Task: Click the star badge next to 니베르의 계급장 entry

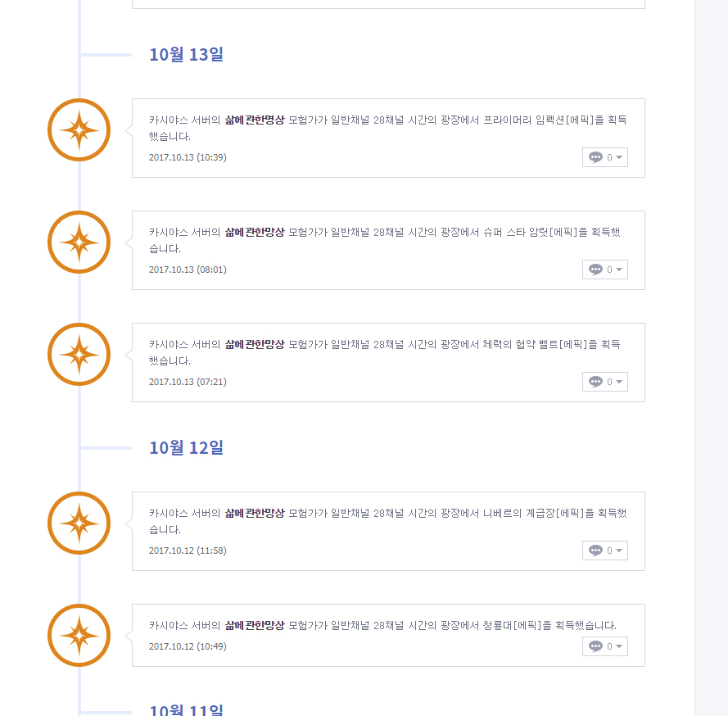Action: (x=79, y=523)
